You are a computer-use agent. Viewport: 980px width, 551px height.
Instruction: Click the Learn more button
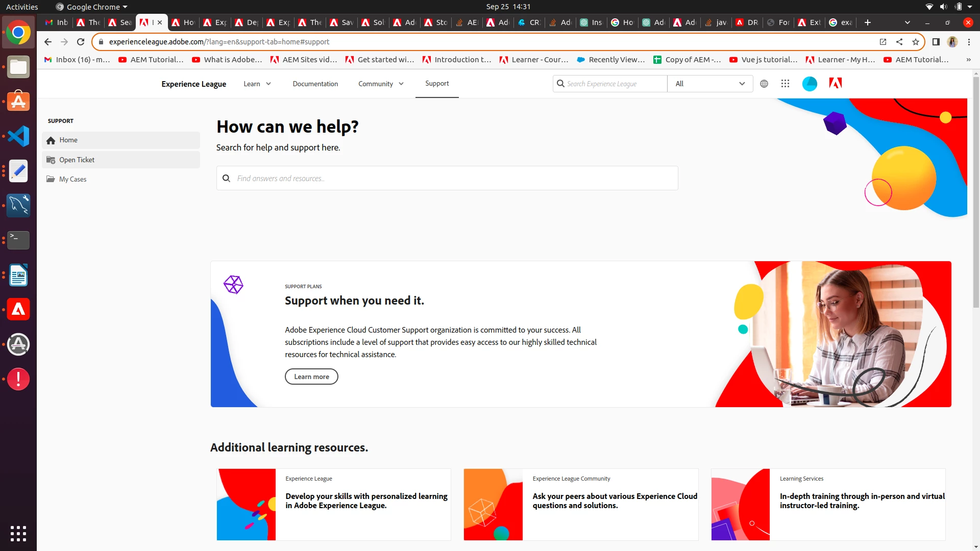click(311, 377)
